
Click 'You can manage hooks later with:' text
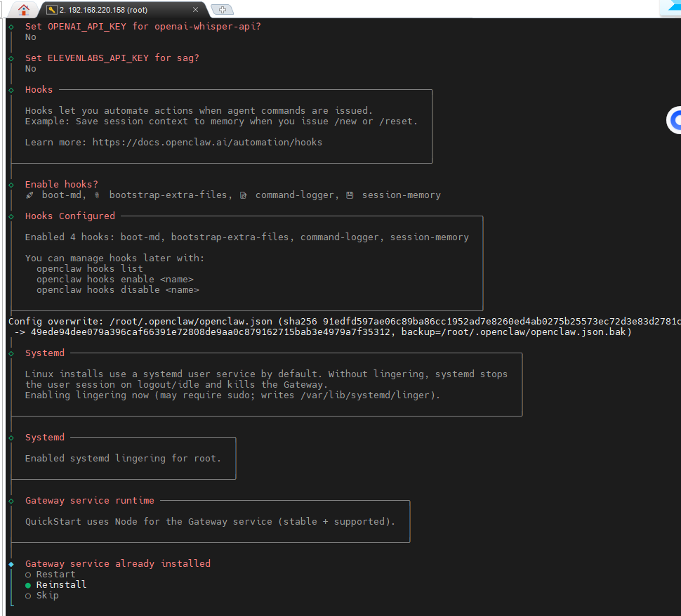tap(114, 258)
